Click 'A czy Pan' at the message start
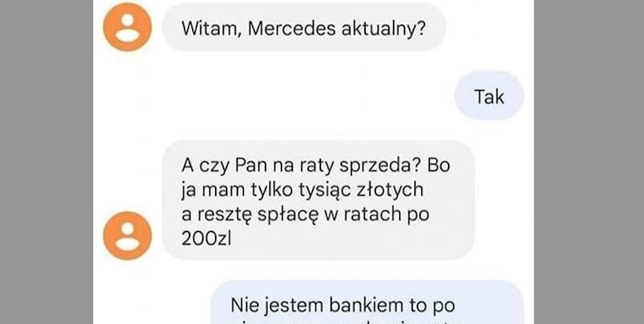The image size is (644, 324). 223,165
